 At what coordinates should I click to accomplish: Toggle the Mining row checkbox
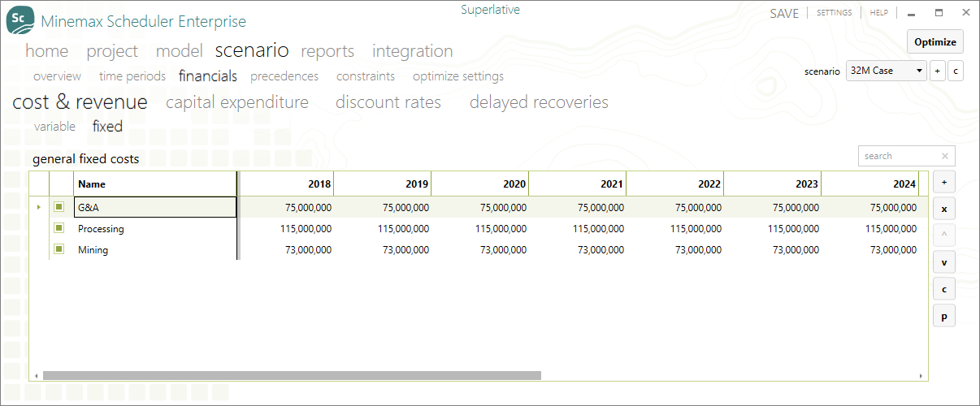pos(59,249)
